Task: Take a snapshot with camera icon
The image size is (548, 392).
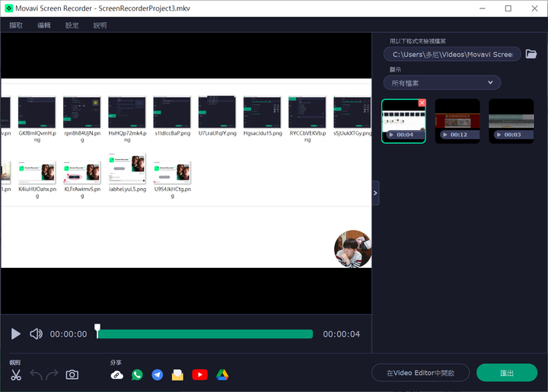Action: [x=72, y=375]
